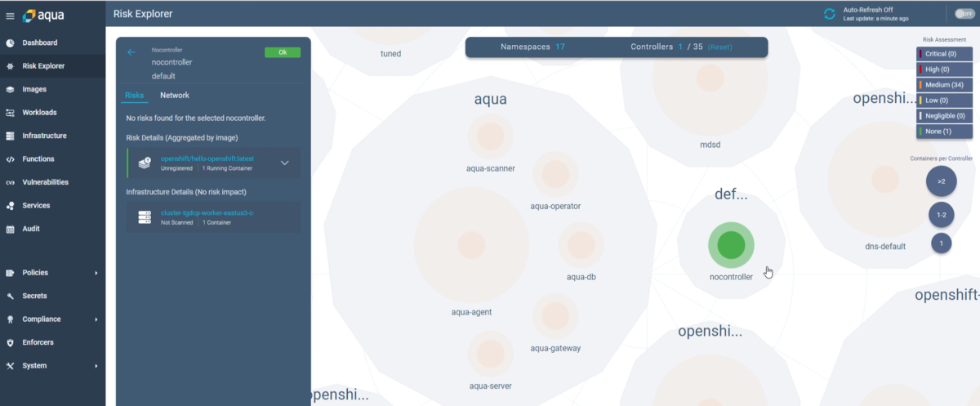Viewport: 980px width, 406px height.
Task: Filter by exactly 1 container
Action: pyautogui.click(x=941, y=243)
